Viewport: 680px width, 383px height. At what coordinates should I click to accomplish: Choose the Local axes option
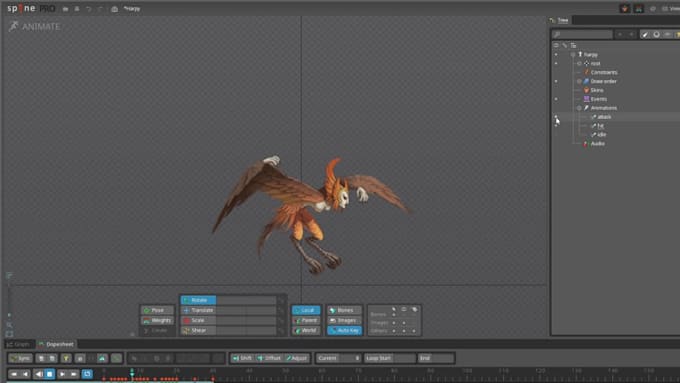click(306, 310)
